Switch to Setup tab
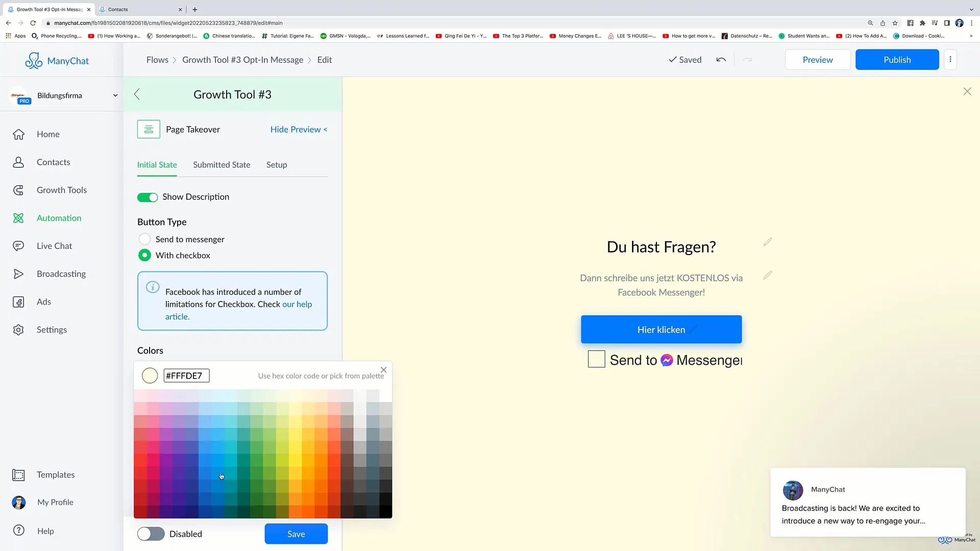Viewport: 980px width, 551px height. click(x=277, y=165)
